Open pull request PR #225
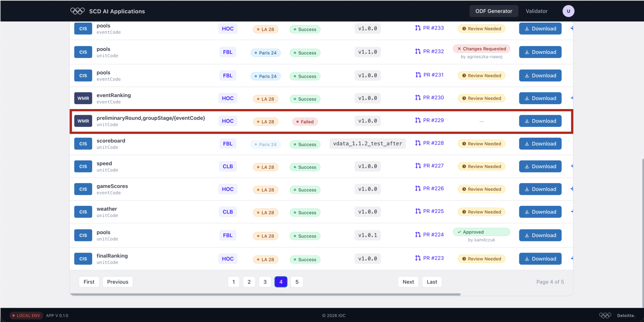This screenshot has height=322, width=644. pos(429,211)
